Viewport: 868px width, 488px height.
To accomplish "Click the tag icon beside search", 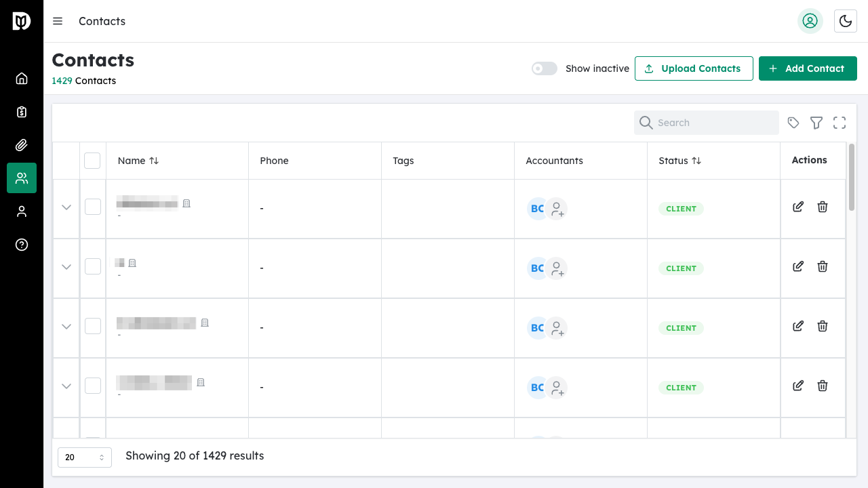I will point(793,123).
